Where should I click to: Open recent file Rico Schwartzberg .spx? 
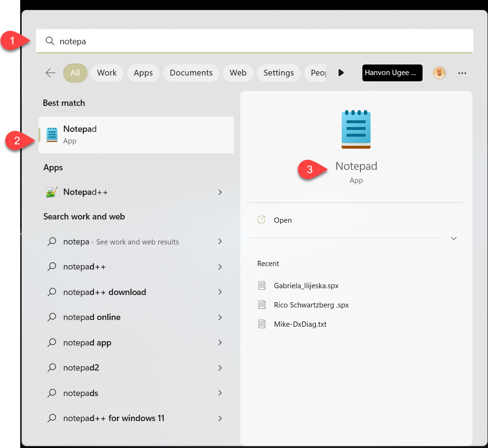click(311, 305)
